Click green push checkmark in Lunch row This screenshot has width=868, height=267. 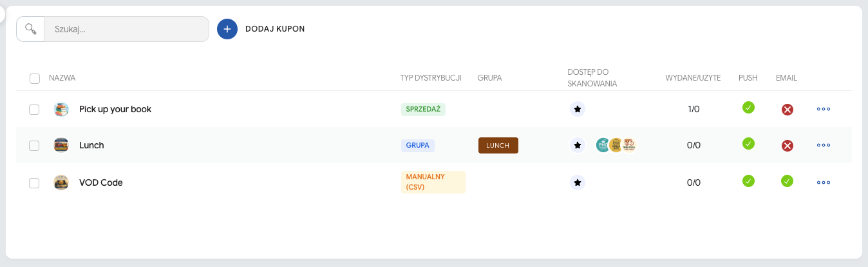pyautogui.click(x=748, y=143)
